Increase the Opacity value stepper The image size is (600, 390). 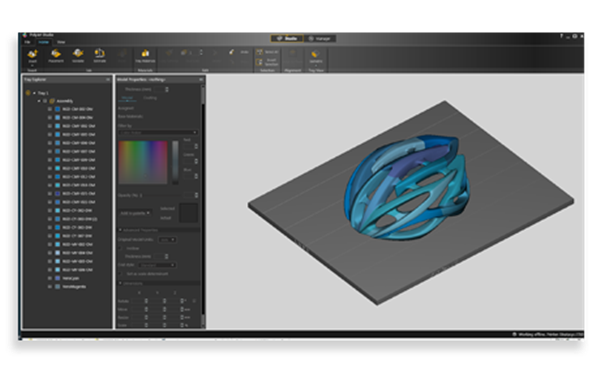196,194
